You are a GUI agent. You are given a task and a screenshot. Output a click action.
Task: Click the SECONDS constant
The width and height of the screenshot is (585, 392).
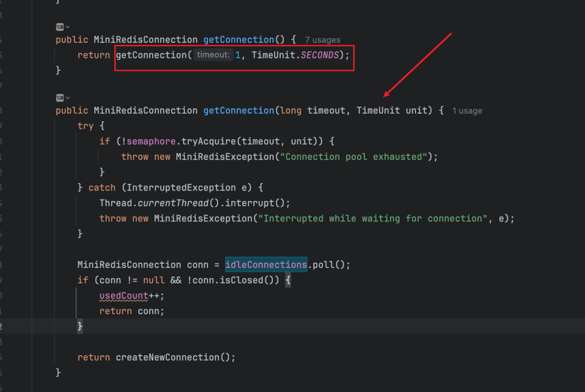tap(320, 55)
